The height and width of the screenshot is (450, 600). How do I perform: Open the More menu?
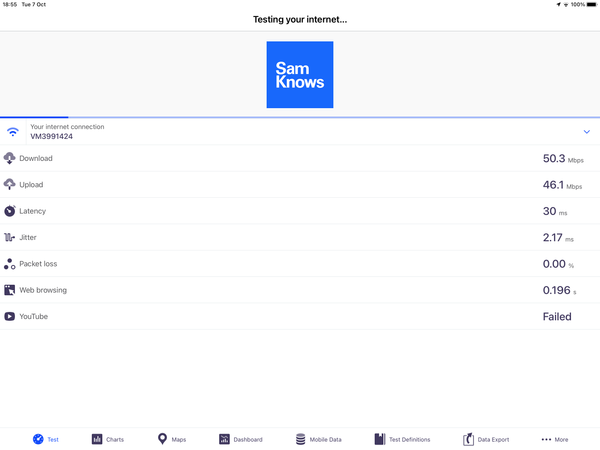pyautogui.click(x=554, y=439)
